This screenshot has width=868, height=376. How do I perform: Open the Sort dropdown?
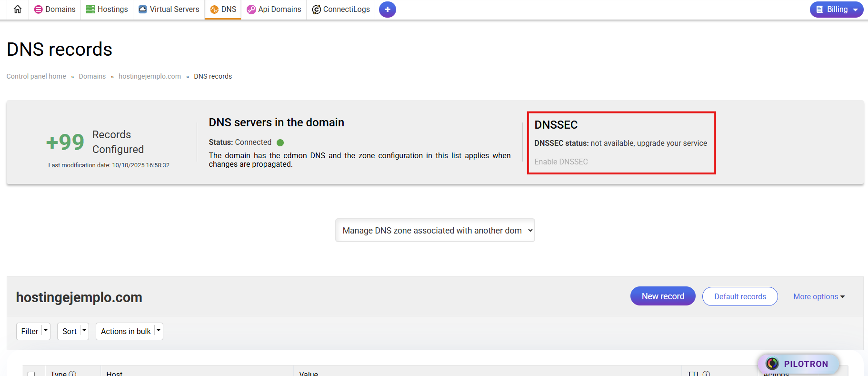[73, 331]
